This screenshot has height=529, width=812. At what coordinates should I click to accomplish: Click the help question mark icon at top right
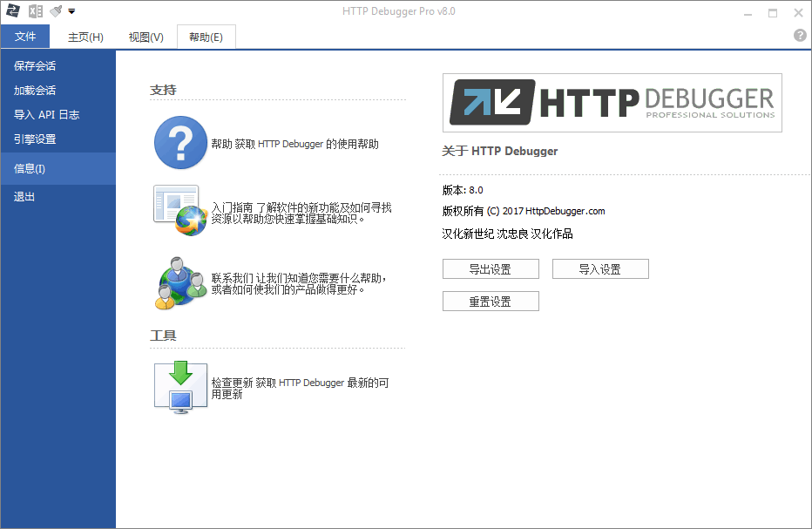pos(800,35)
